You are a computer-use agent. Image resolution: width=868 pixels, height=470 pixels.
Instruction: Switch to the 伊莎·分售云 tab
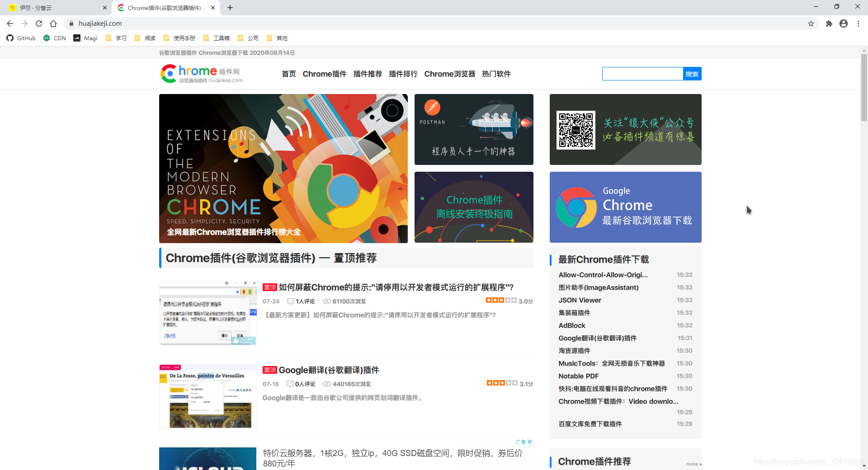57,8
